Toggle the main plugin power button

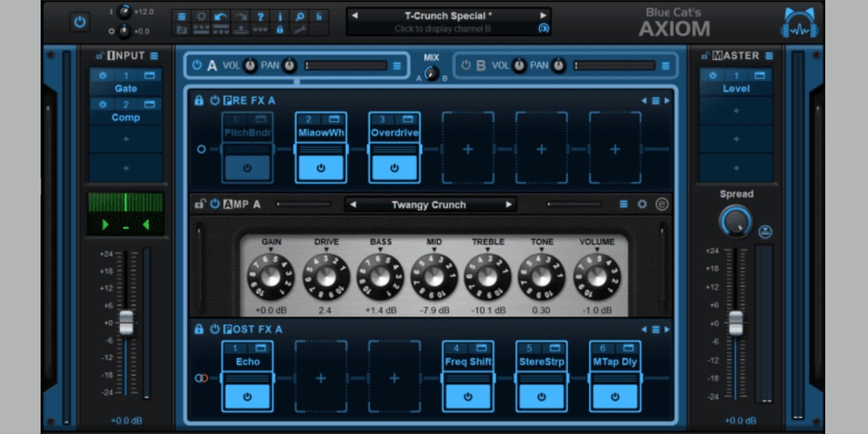(80, 22)
